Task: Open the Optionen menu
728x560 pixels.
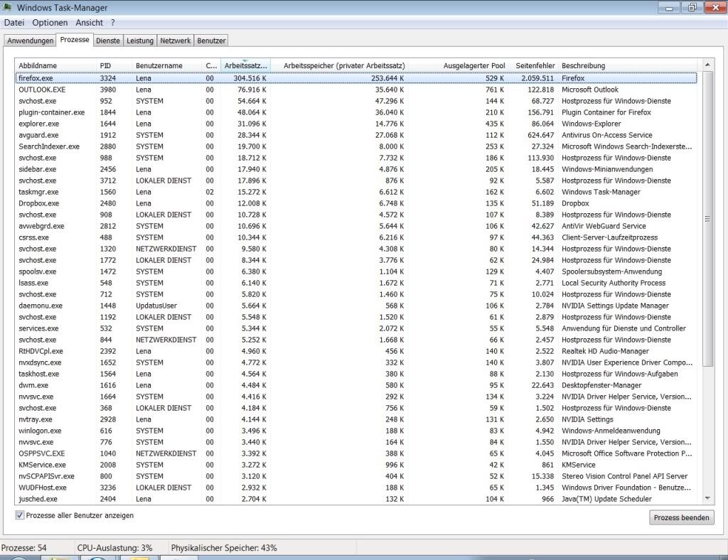Action: coord(50,23)
